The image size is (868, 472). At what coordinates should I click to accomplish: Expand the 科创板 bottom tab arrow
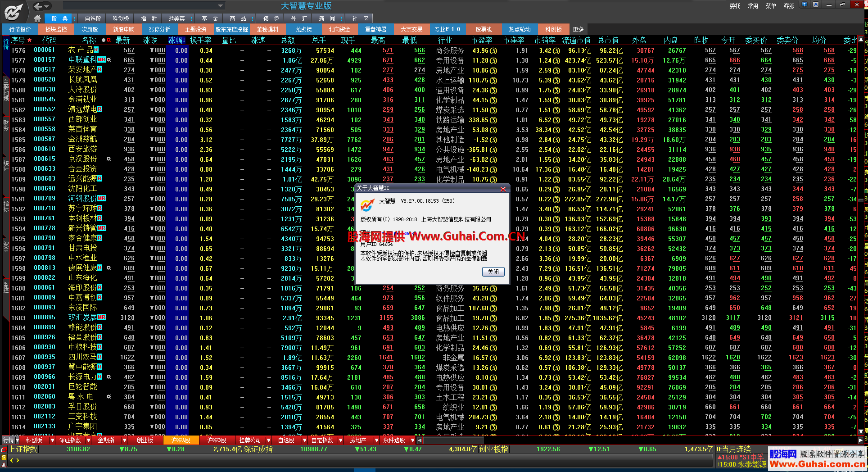click(x=52, y=440)
